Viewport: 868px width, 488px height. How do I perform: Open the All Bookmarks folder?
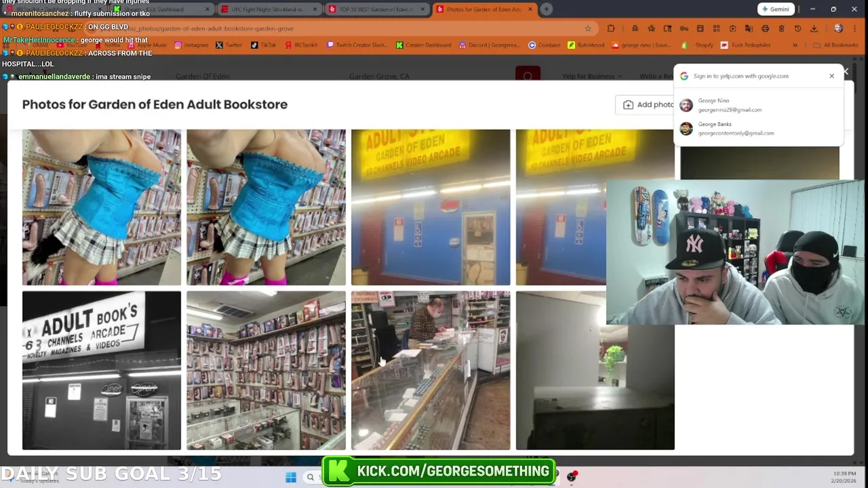pos(835,45)
